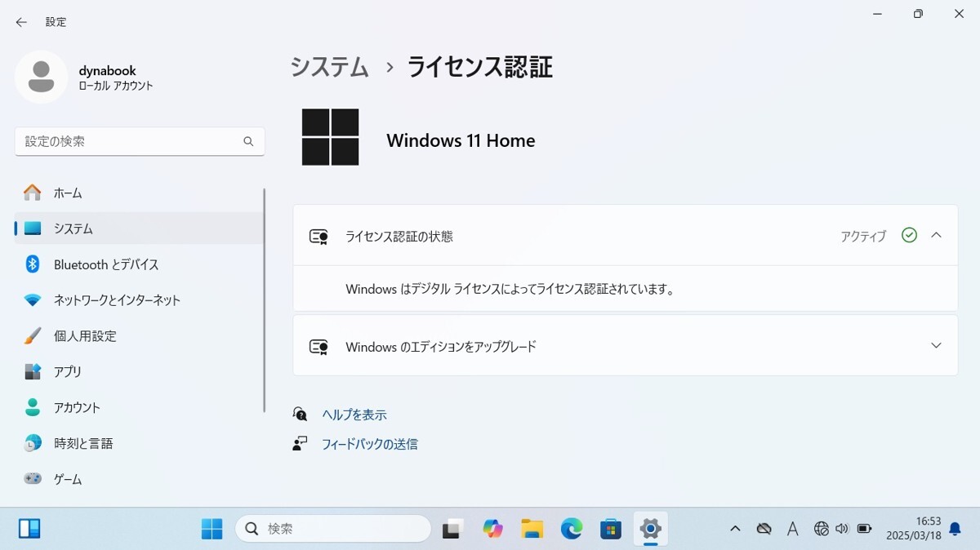Show hidden tray icons chevron
980x550 pixels.
[x=735, y=529]
